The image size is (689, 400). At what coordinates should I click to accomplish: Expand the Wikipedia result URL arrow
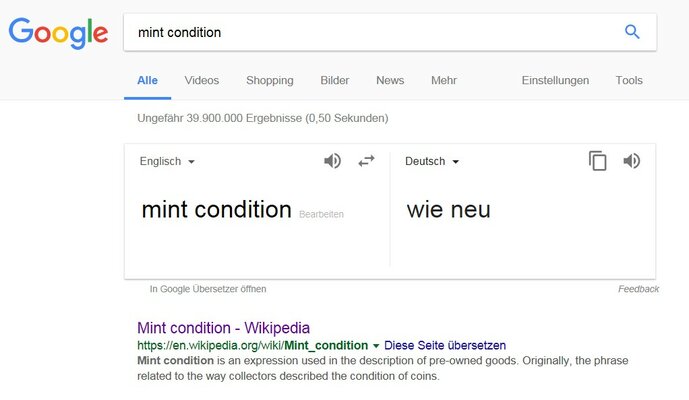pos(376,345)
